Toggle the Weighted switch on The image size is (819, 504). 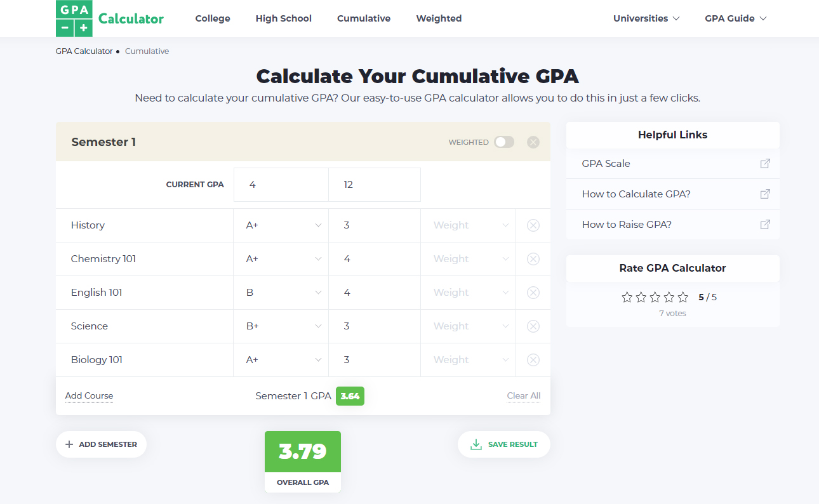(x=504, y=142)
